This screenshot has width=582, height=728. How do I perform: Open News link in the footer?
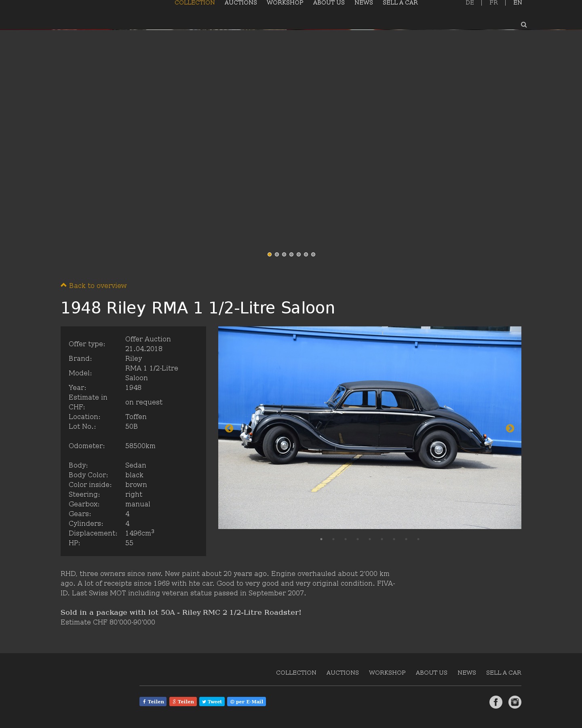click(467, 673)
